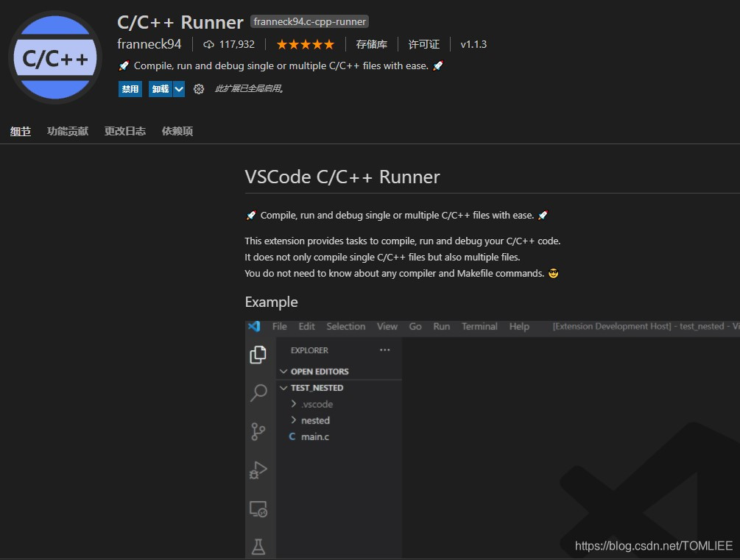Click the VS Code logo in example screenshot
This screenshot has width=740, height=560.
(x=254, y=326)
